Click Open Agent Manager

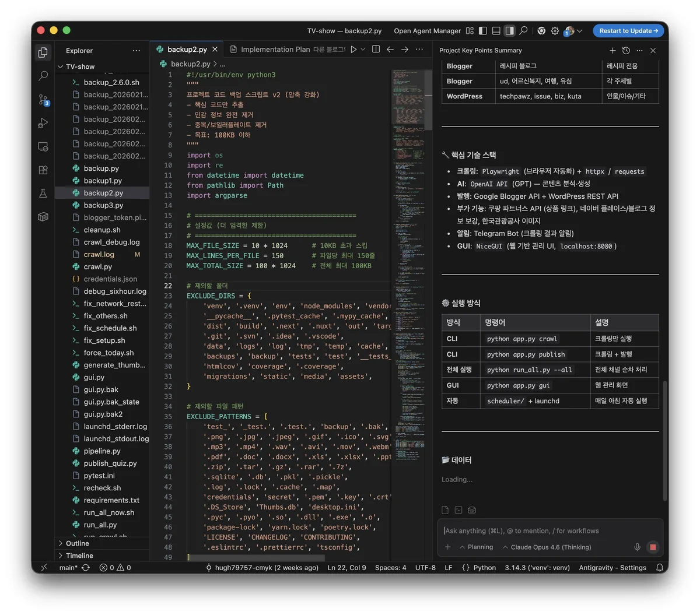(x=427, y=30)
